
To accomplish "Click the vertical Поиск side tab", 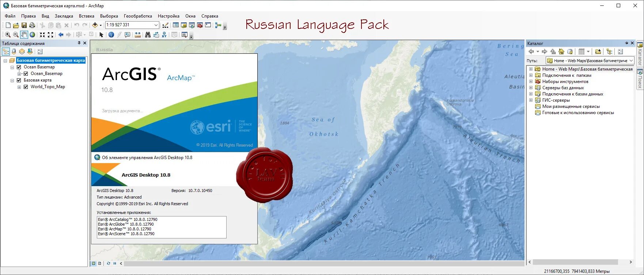I will [x=640, y=79].
